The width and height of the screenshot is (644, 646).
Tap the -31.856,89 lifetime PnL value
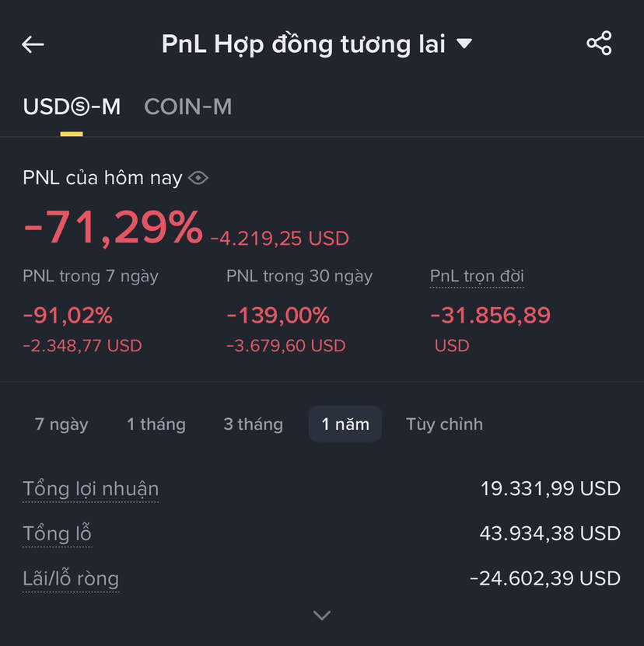tap(490, 316)
